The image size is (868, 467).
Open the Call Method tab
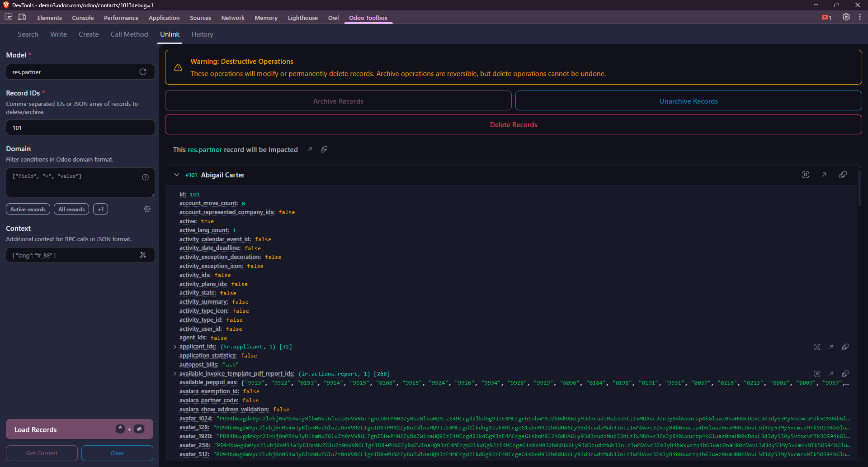click(129, 34)
